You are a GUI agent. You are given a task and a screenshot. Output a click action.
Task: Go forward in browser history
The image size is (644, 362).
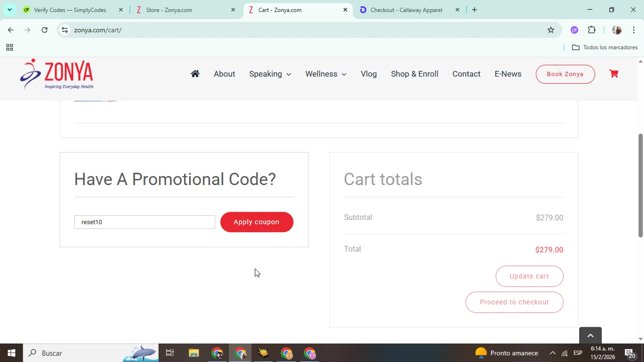click(27, 30)
